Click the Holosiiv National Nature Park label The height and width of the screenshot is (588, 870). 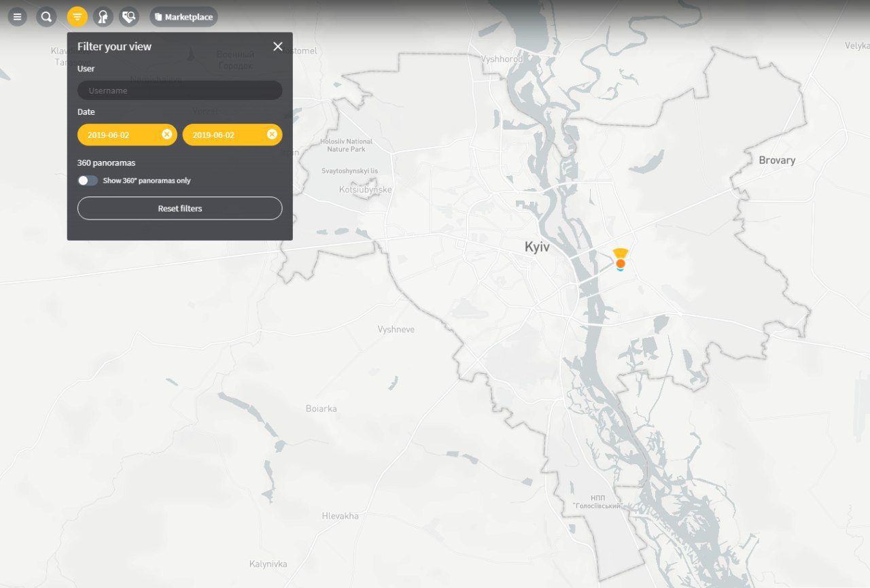pyautogui.click(x=347, y=145)
